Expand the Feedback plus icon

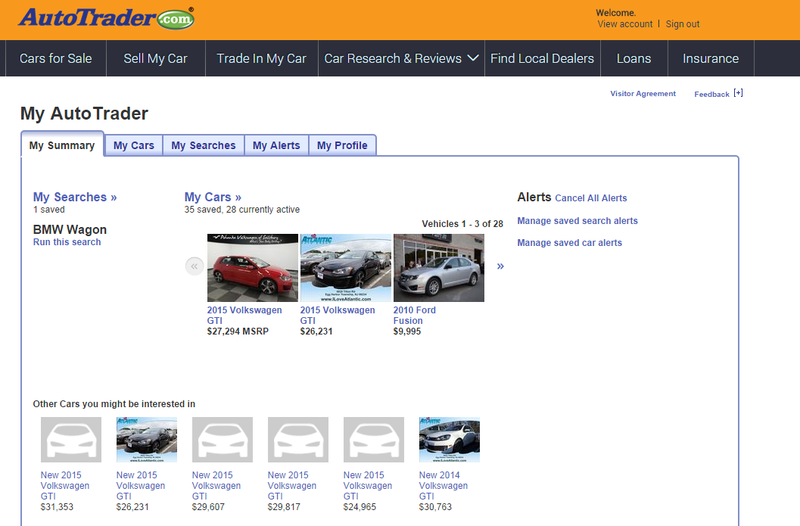click(738, 93)
